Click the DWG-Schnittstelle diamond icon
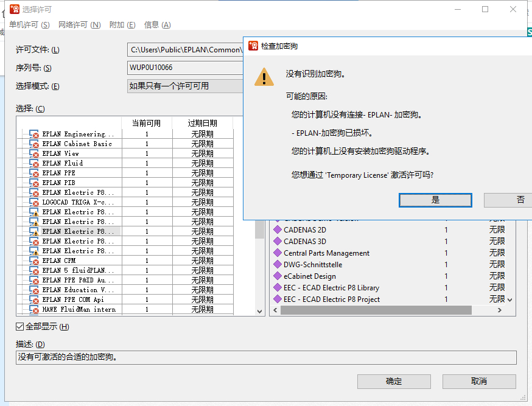 [278, 264]
